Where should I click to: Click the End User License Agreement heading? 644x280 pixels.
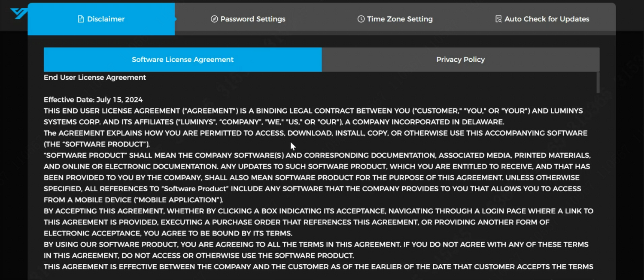[x=95, y=77]
